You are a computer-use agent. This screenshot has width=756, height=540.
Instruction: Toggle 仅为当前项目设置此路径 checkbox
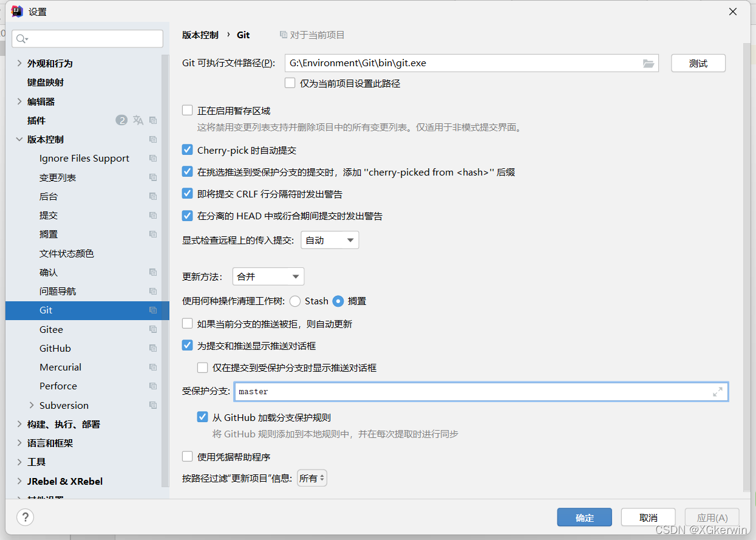[x=290, y=83]
